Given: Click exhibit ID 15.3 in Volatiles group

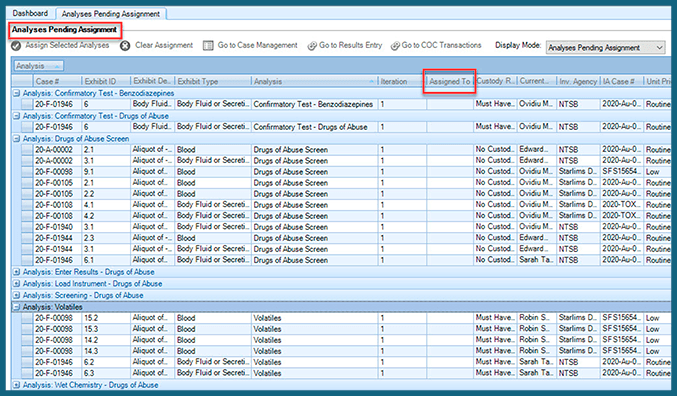Looking at the screenshot, I should 91,329.
